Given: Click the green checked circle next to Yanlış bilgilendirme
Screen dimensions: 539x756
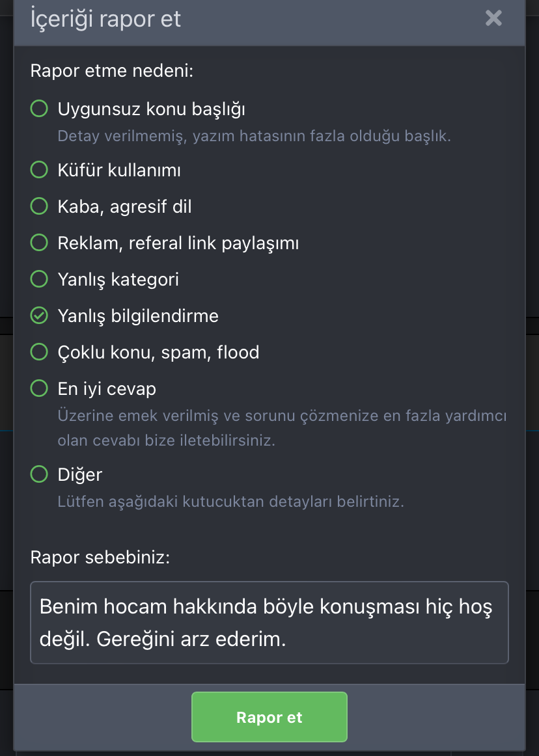Looking at the screenshot, I should pos(38,315).
